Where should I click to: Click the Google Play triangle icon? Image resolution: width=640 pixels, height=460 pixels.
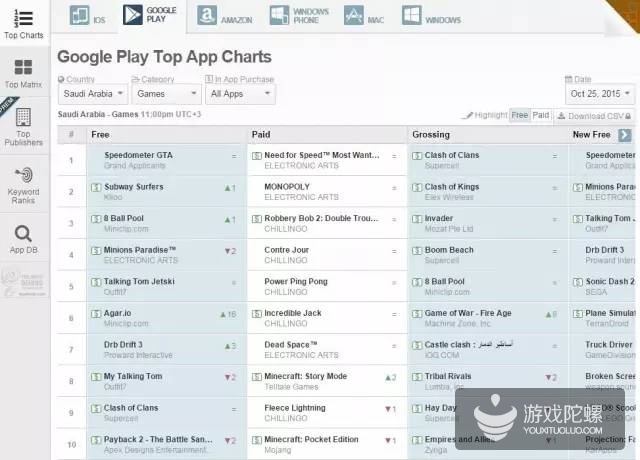click(x=133, y=15)
